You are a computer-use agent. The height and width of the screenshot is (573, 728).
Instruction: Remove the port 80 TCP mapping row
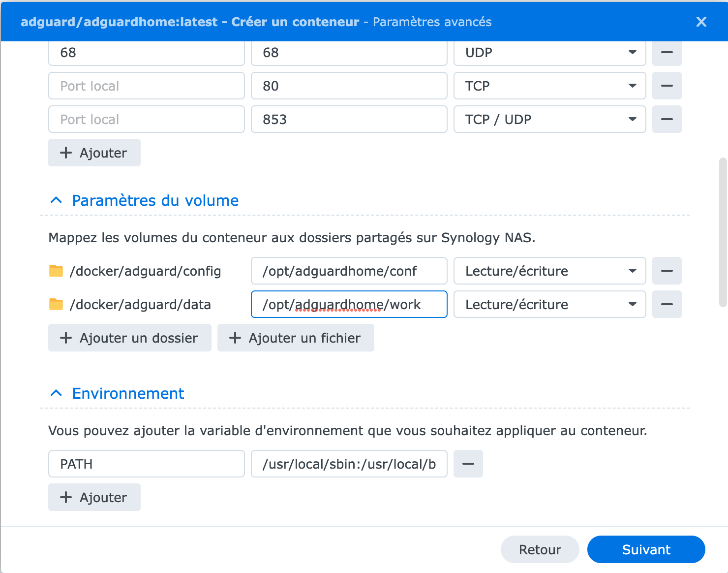tap(667, 86)
